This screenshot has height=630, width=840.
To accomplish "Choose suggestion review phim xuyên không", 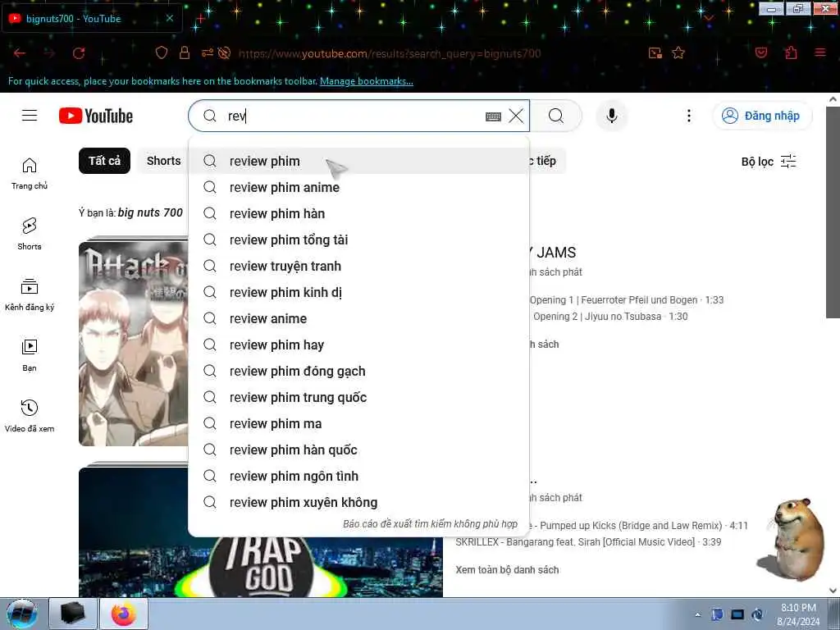I will [359, 503].
